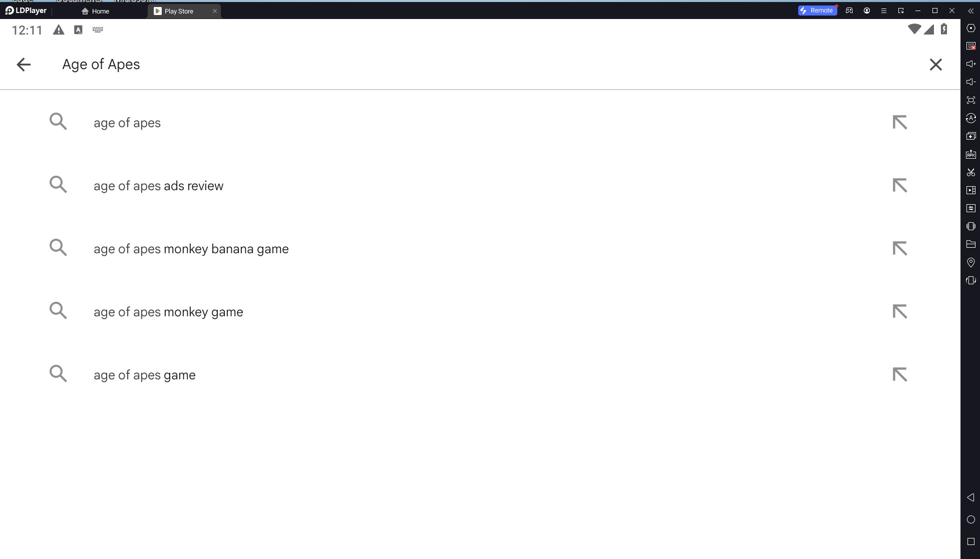
Task: Switch to the Home tab
Action: coord(100,11)
